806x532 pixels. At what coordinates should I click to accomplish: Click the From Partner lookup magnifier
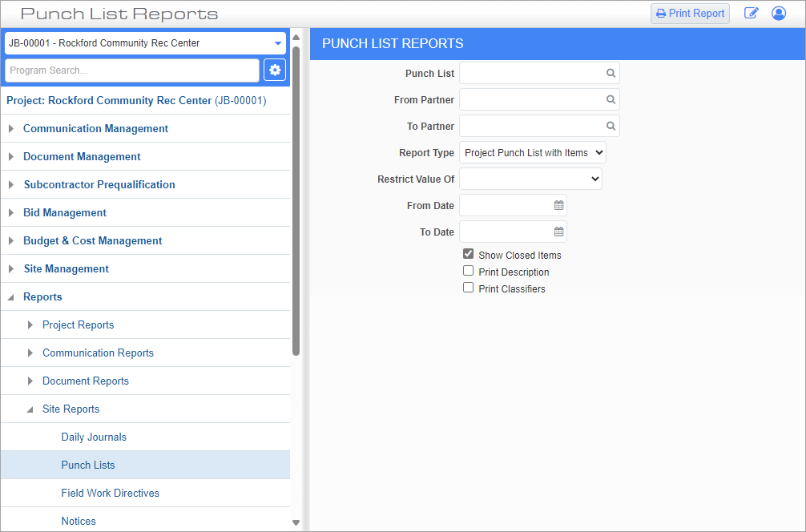[x=611, y=100]
